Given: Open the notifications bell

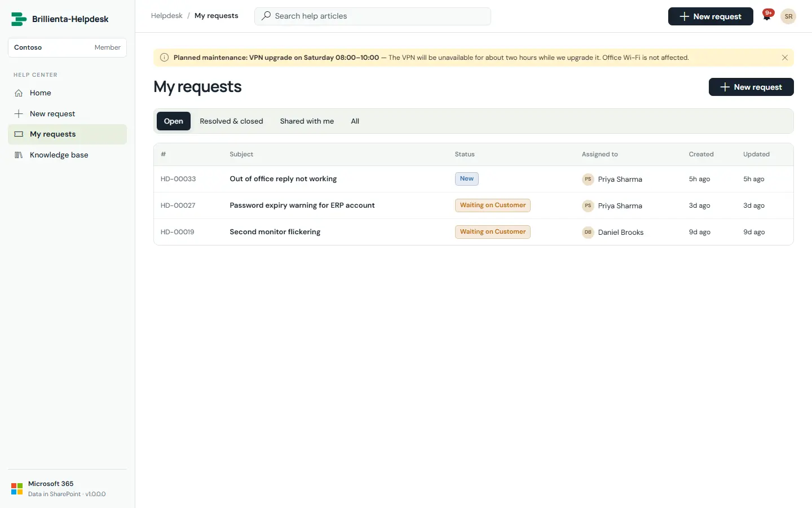Looking at the screenshot, I should 767,16.
